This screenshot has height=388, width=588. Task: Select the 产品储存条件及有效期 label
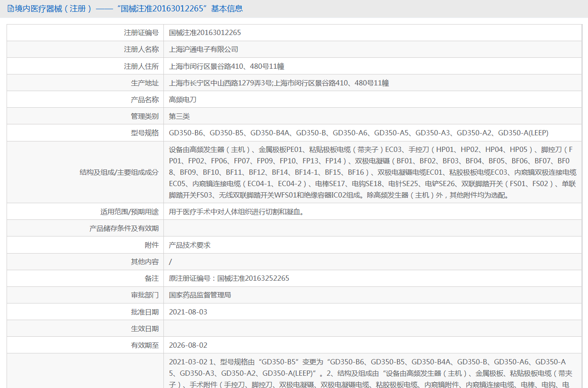85,228
